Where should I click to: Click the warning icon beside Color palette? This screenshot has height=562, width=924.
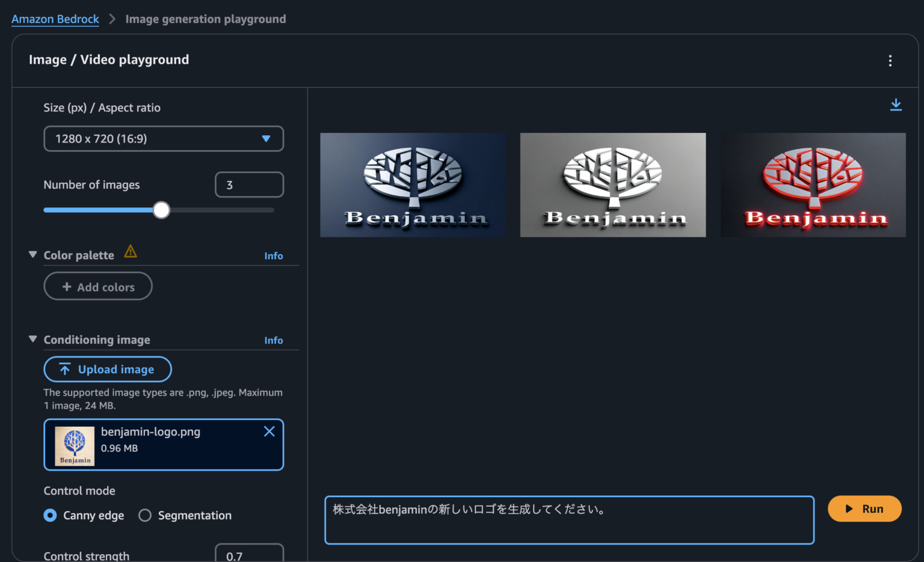(x=131, y=252)
